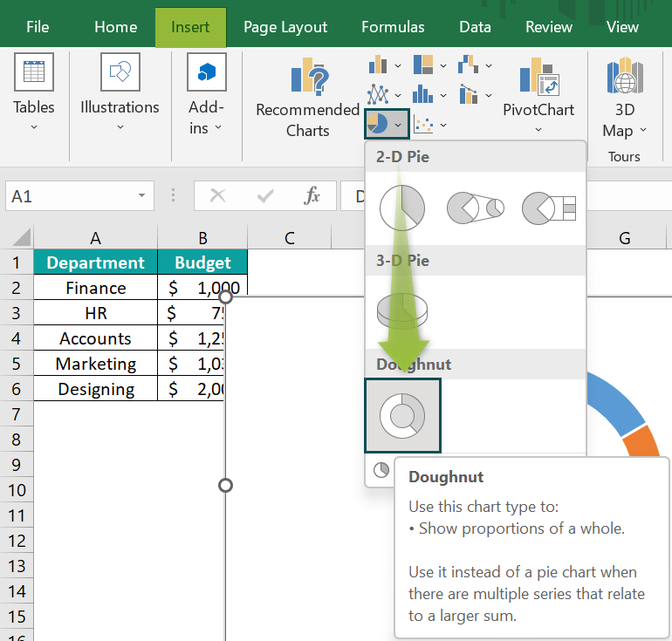This screenshot has height=641, width=672.
Task: Switch to the Insert tab
Action: (190, 27)
